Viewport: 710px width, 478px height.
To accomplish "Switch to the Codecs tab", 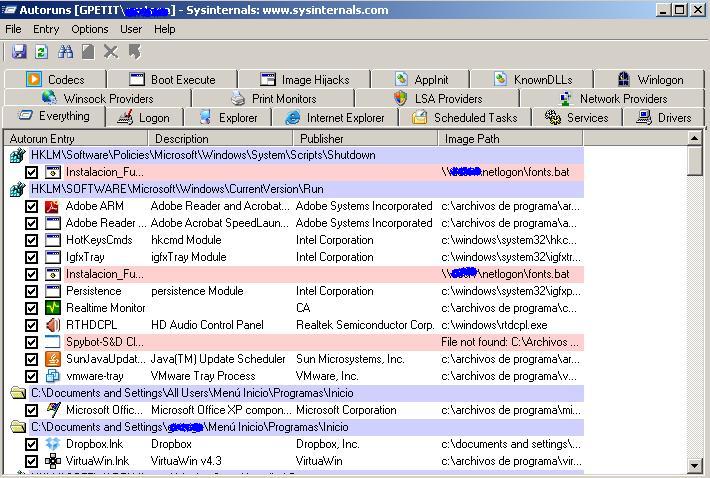I will point(55,79).
